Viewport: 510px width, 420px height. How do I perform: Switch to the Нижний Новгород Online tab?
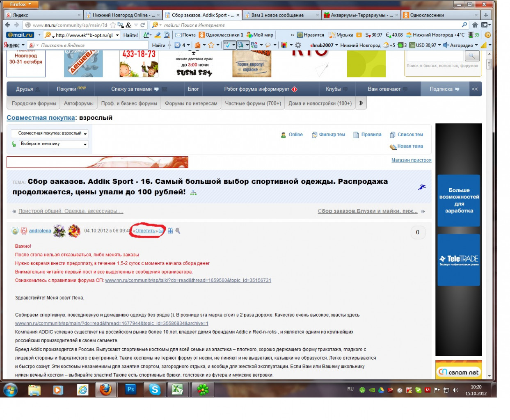(123, 15)
